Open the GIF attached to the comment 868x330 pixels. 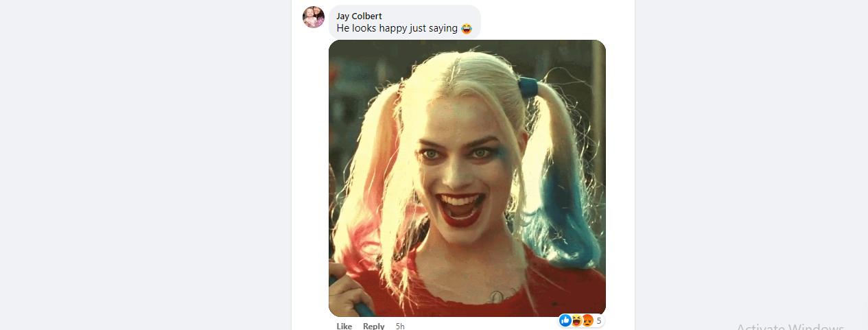467,178
